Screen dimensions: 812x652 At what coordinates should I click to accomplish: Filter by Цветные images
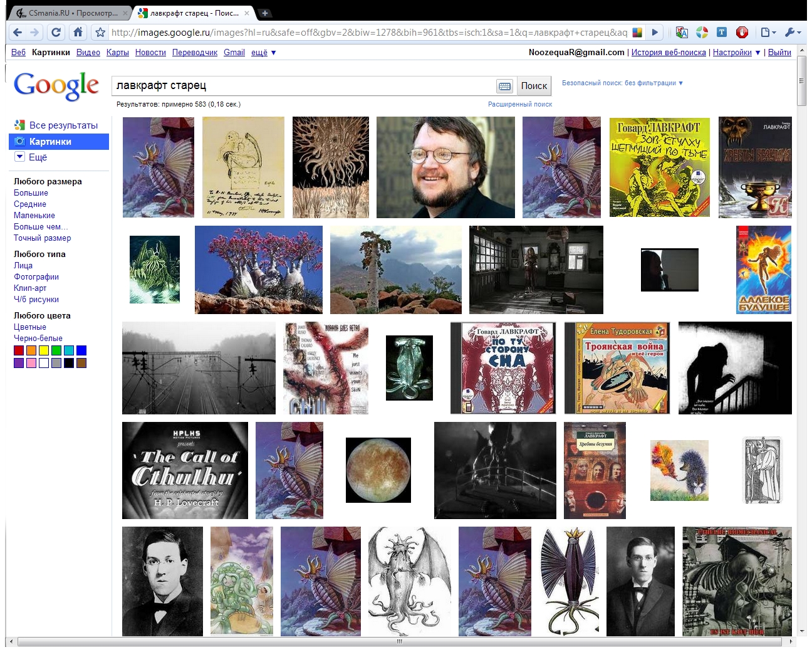tap(30, 327)
